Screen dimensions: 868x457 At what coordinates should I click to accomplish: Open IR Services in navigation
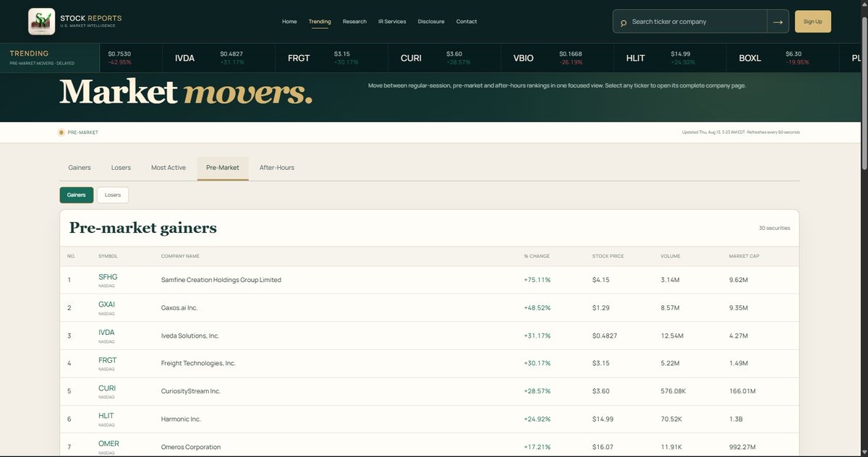(392, 22)
